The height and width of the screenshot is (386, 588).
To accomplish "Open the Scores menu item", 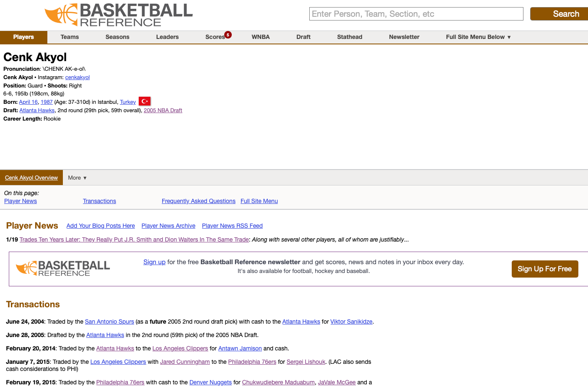I will [x=215, y=37].
